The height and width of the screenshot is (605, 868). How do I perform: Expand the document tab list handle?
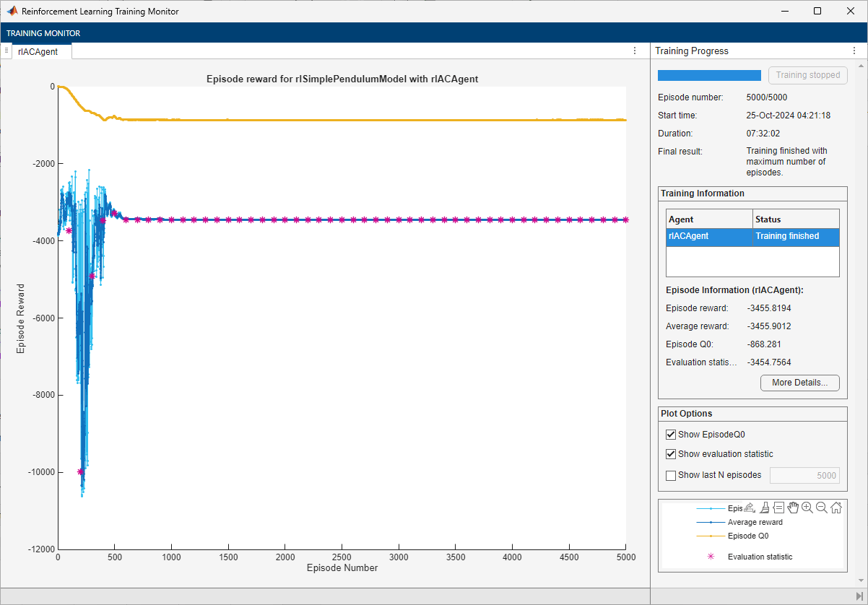pos(6,51)
